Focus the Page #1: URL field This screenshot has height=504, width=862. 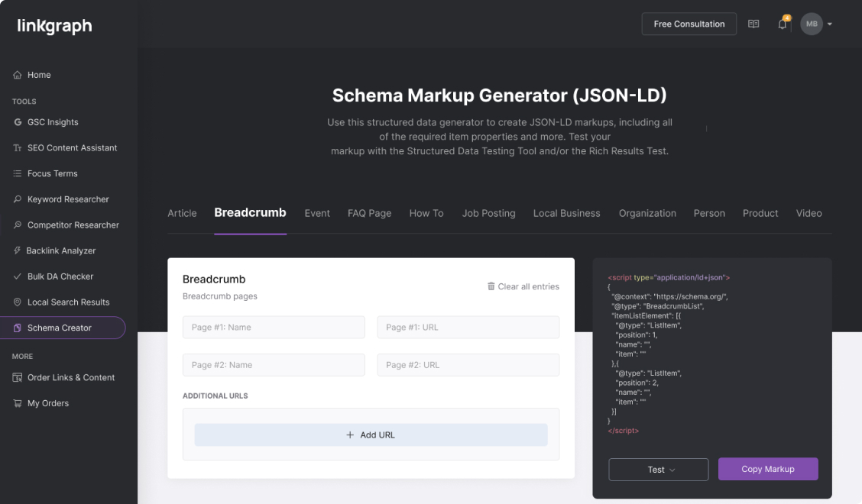click(468, 327)
